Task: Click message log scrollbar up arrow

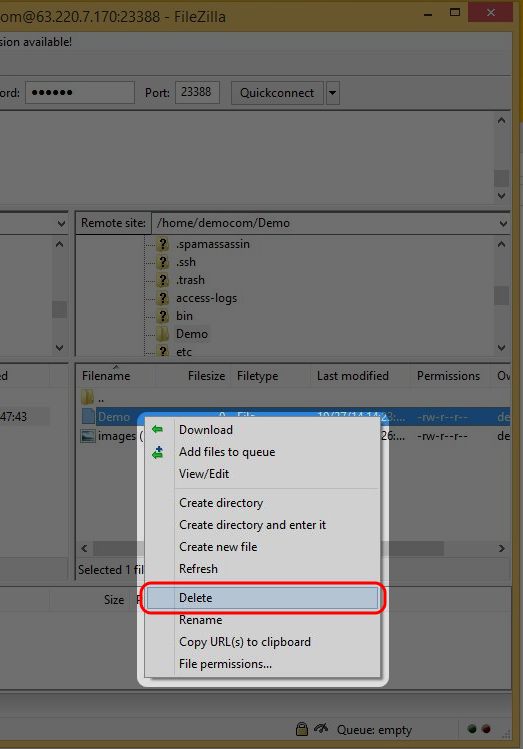Action: click(501, 120)
